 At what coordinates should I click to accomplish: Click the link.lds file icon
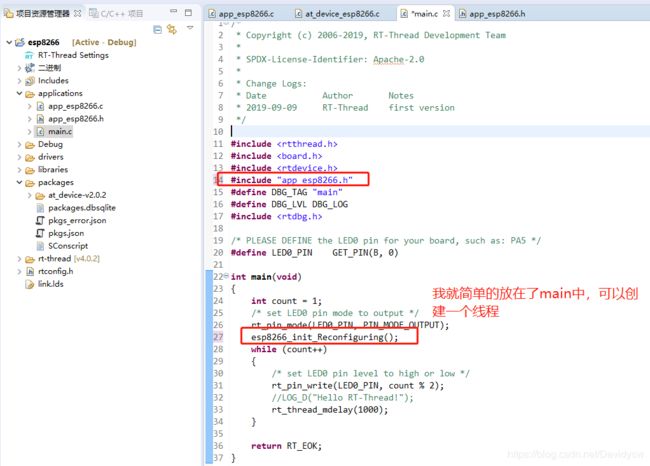29,284
